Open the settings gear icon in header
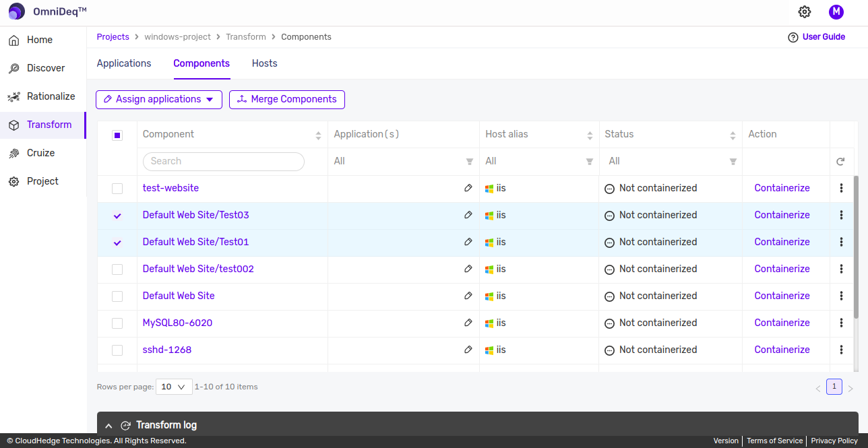This screenshot has height=448, width=868. click(x=805, y=12)
